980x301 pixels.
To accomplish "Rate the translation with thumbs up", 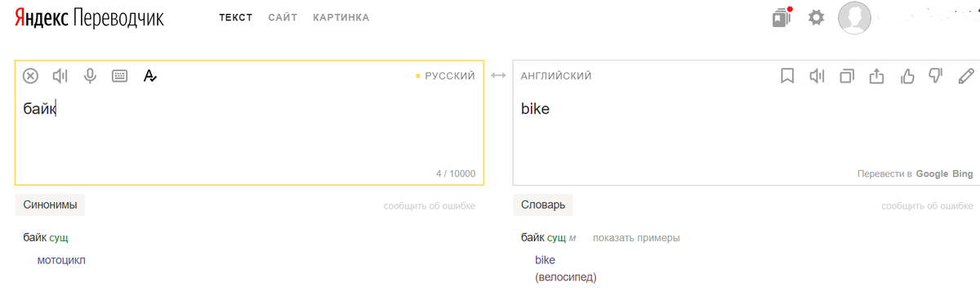I will [906, 76].
